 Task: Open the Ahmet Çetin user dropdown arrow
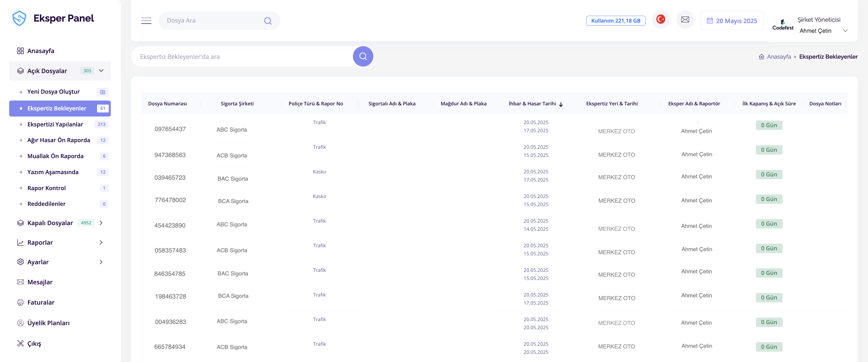pos(845,31)
